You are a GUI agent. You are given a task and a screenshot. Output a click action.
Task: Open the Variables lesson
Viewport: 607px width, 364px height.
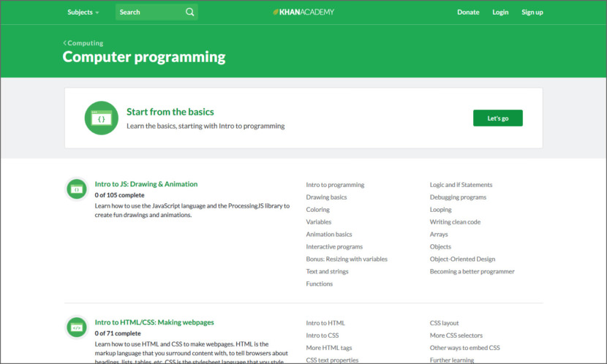tap(319, 222)
